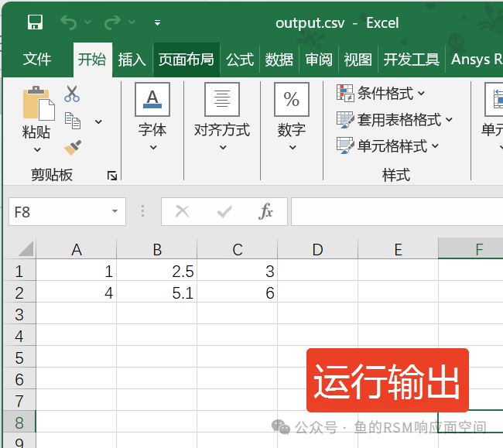
Task: Expand the 粘贴 paste options arrow
Action: pos(37,149)
